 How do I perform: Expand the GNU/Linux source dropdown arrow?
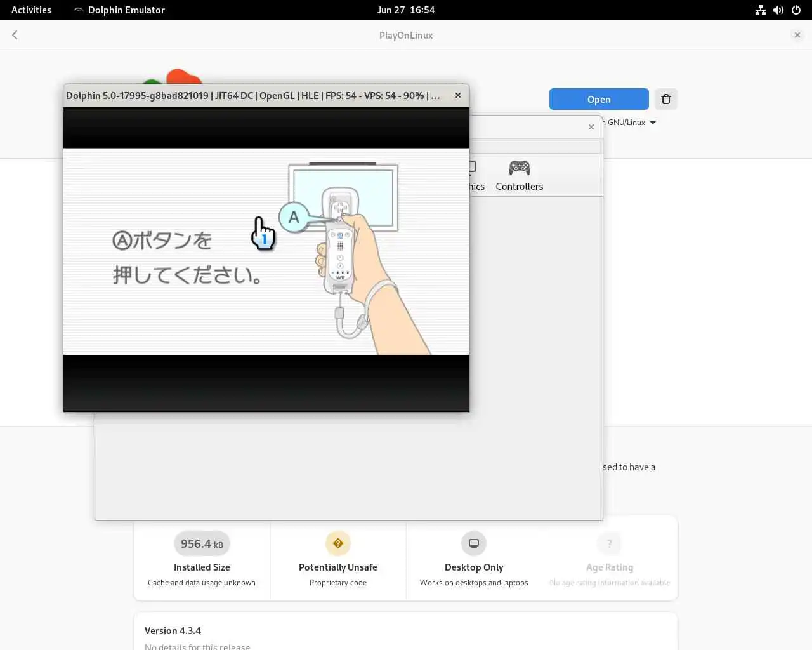tap(653, 123)
